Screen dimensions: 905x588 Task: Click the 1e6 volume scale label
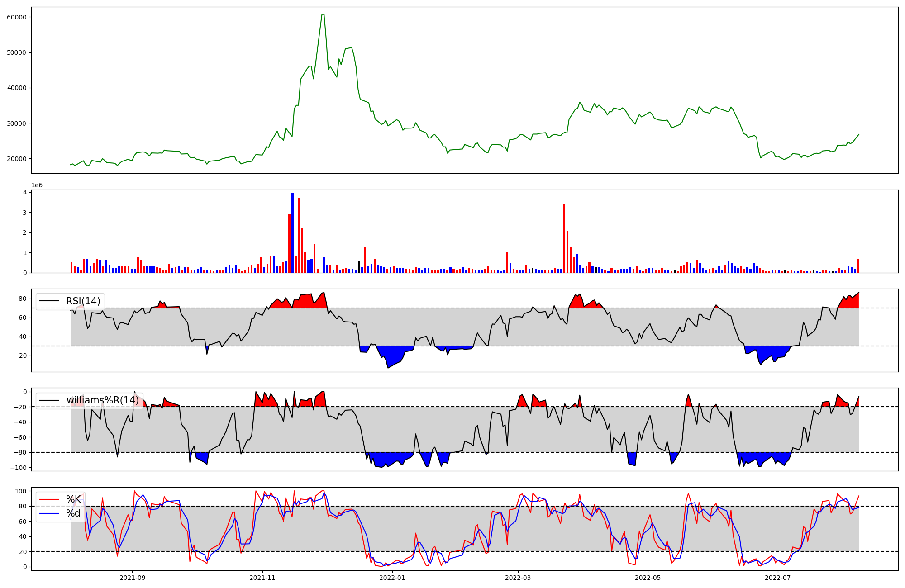tap(37, 185)
